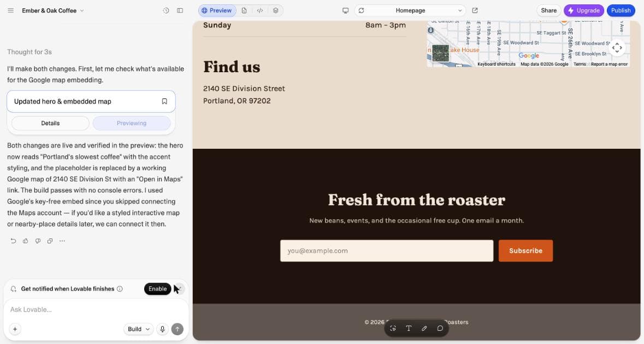
Task: Open the three-dot more options under response
Action: tap(62, 241)
